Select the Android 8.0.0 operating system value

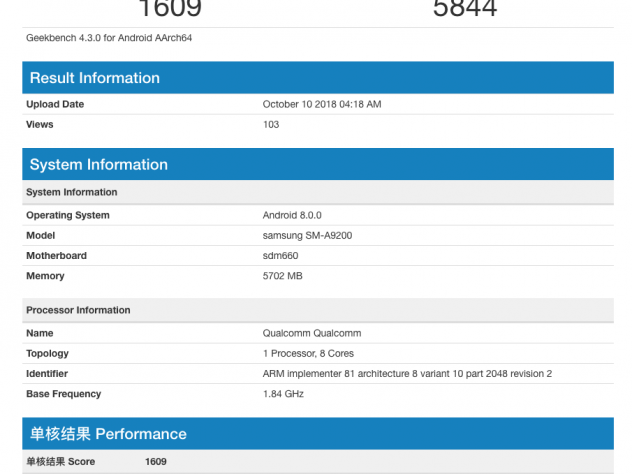pyautogui.click(x=292, y=215)
